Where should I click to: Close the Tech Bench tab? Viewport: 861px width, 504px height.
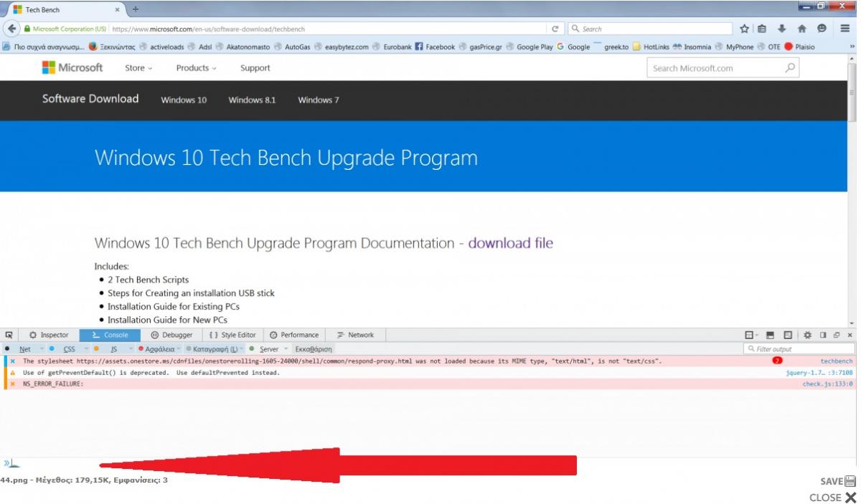pos(117,9)
